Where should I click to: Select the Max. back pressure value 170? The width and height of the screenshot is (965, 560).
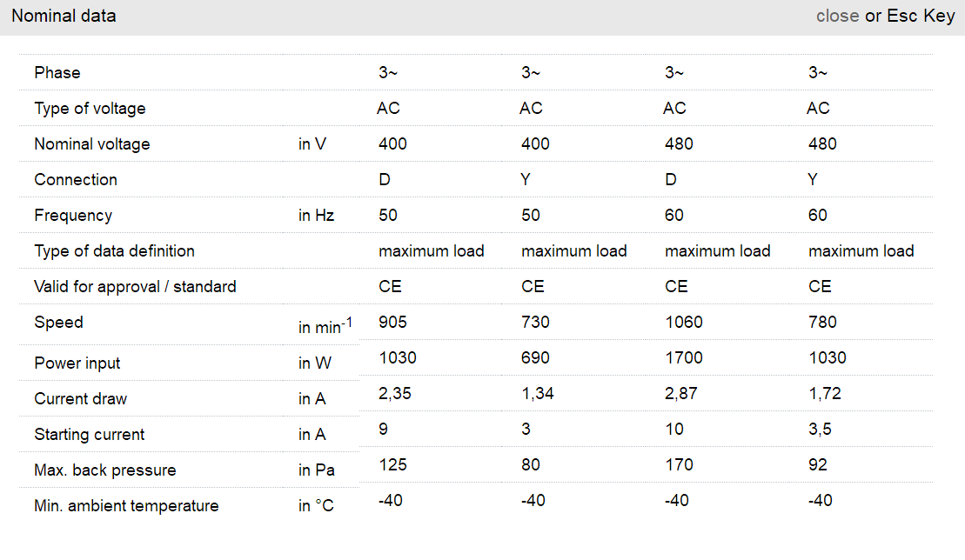point(679,465)
